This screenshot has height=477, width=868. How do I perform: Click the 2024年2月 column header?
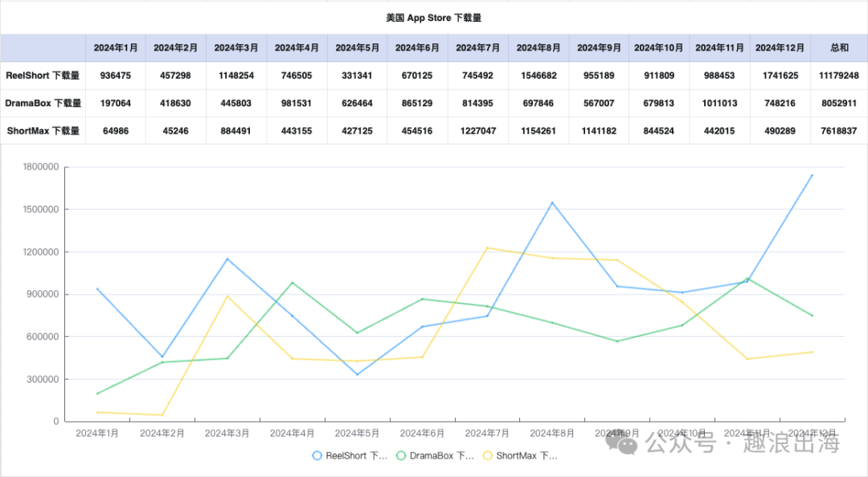(175, 47)
